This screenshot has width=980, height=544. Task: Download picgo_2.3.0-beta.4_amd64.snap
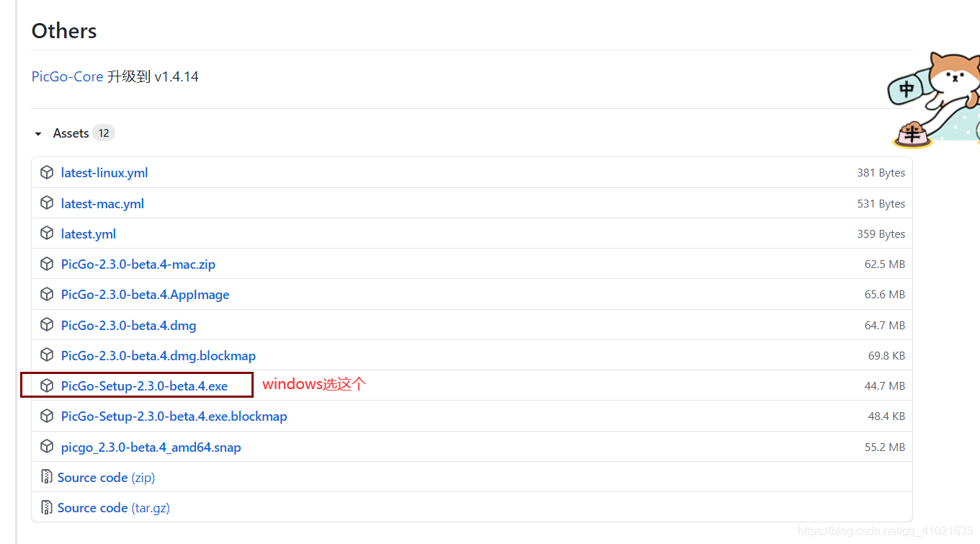click(151, 447)
